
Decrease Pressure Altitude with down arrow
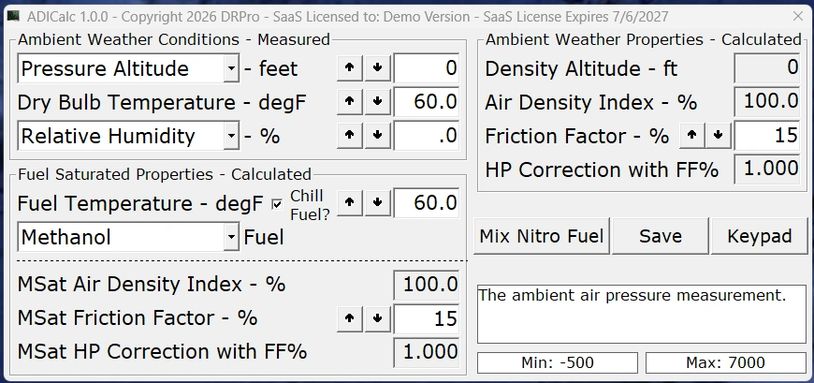377,68
